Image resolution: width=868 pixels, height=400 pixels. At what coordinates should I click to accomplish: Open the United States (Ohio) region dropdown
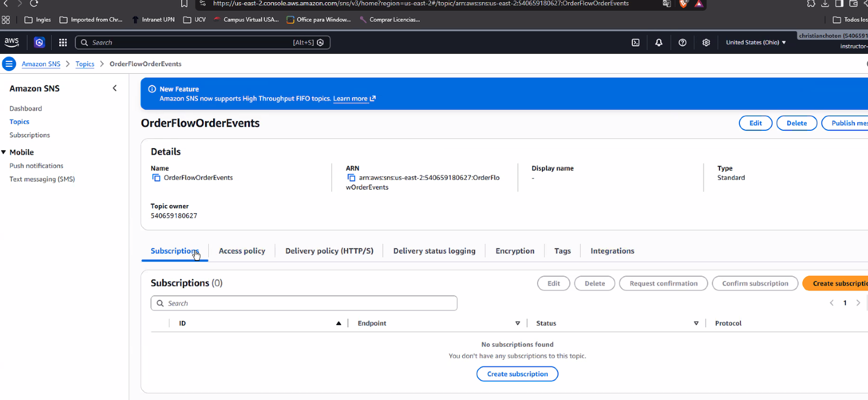(x=756, y=42)
